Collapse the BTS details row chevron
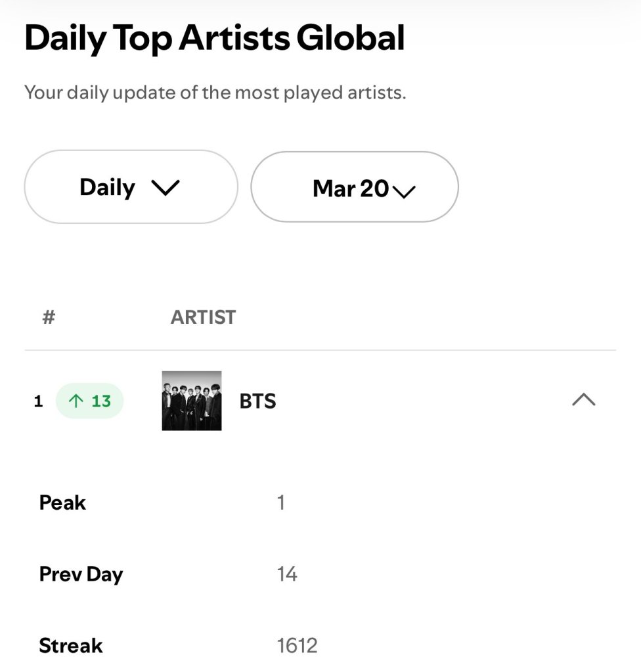Image resolution: width=641 pixels, height=672 pixels. click(583, 399)
